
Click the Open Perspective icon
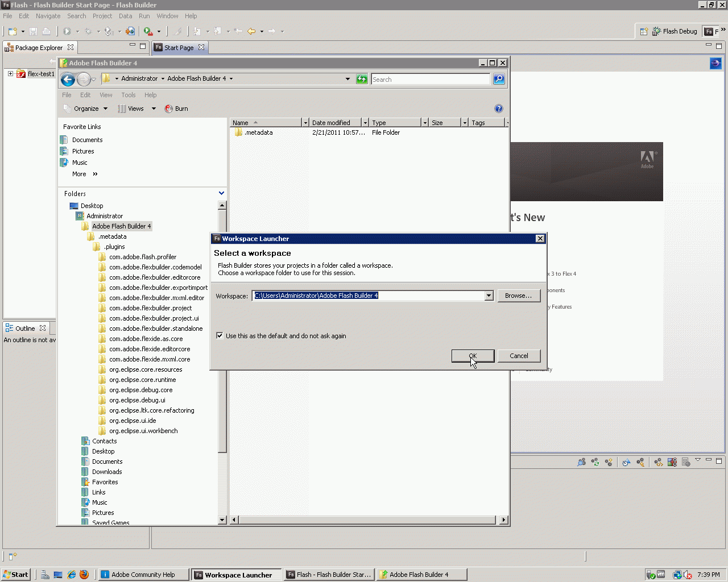[644, 31]
